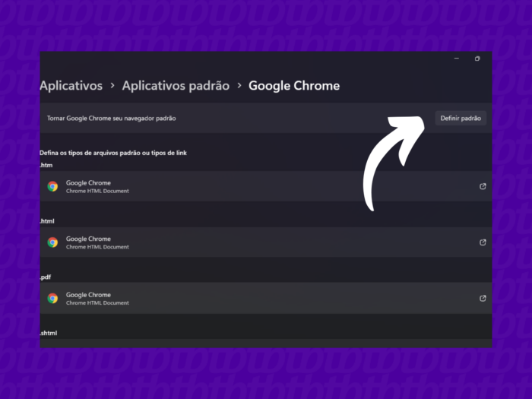Select the .htm Google Chrome default entry

[x=266, y=186]
